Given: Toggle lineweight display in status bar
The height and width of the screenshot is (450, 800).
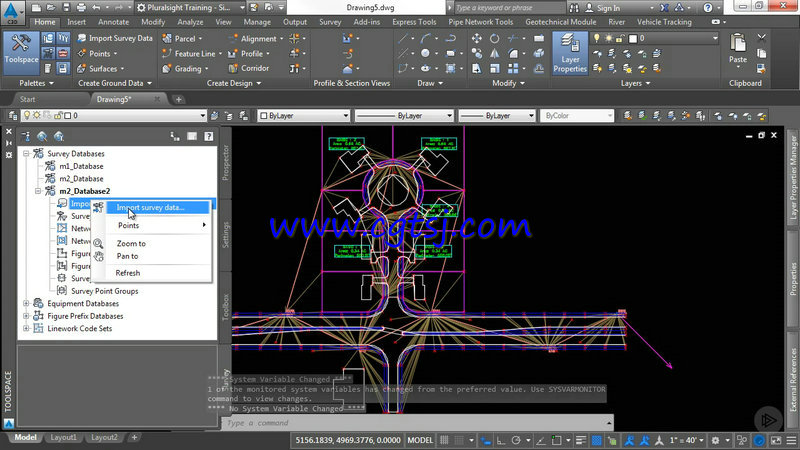Looking at the screenshot, I should (x=581, y=440).
